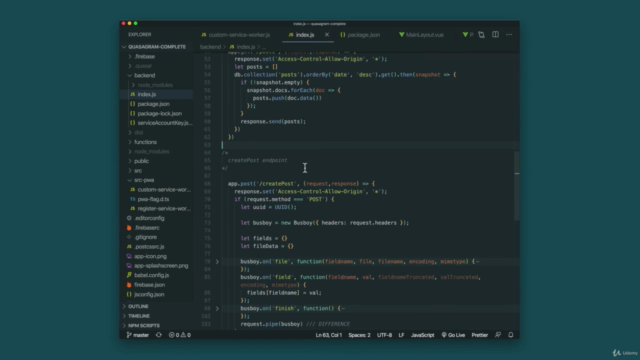Expand the NPM SCRIPTS section

click(144, 326)
